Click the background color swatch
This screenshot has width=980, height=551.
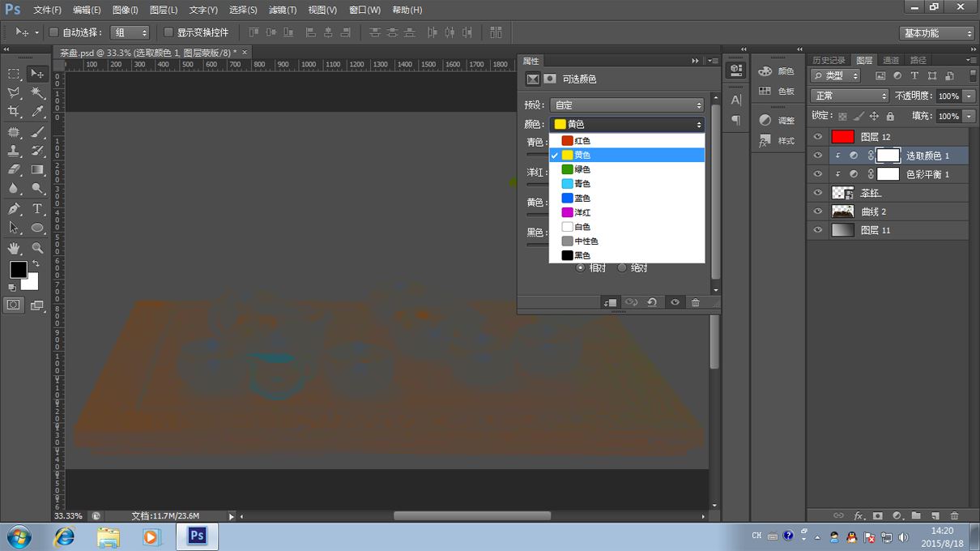[32, 283]
